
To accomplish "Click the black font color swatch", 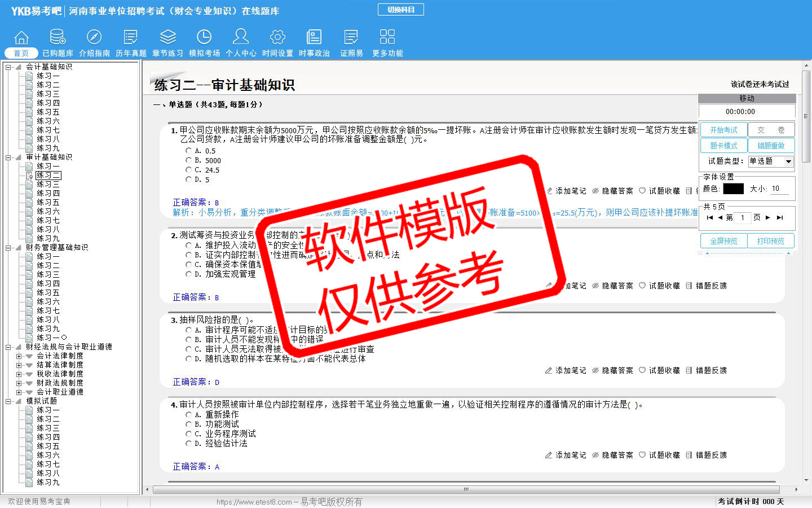I will (x=733, y=189).
